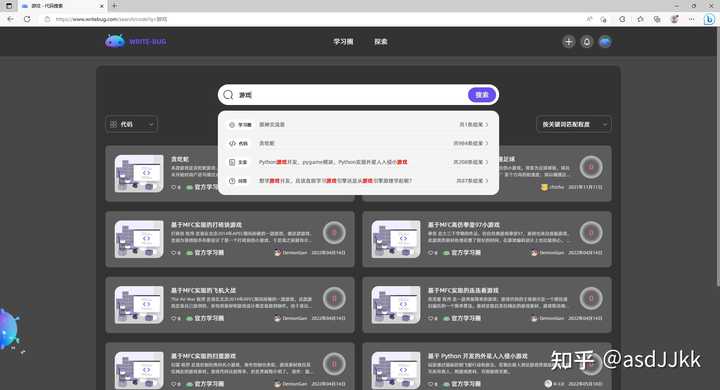
Task: Open thumbnail of 连连看游戏 card
Action: (x=396, y=305)
